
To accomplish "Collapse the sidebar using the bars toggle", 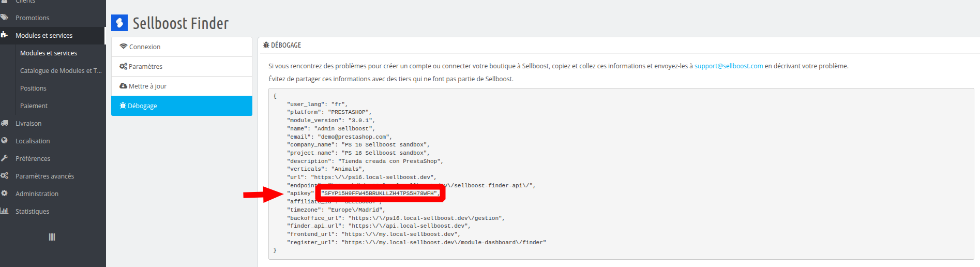I will (x=52, y=237).
